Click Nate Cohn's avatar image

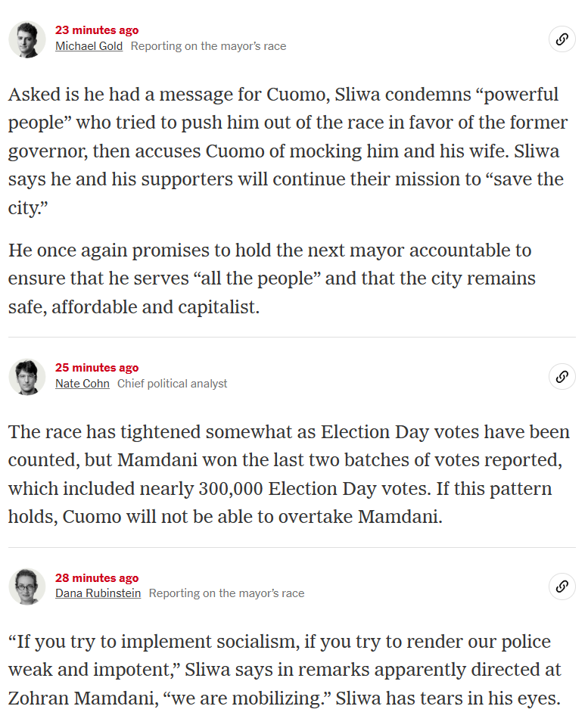[x=27, y=376]
